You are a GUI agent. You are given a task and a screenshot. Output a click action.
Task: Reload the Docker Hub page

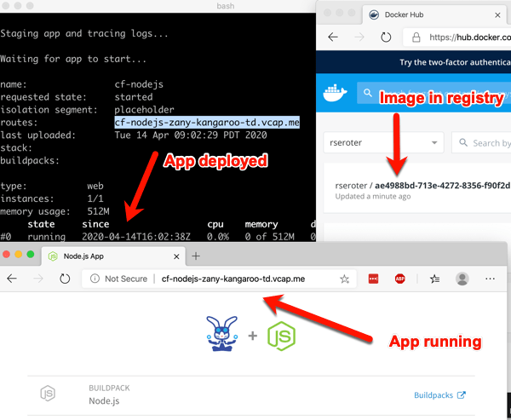click(386, 37)
